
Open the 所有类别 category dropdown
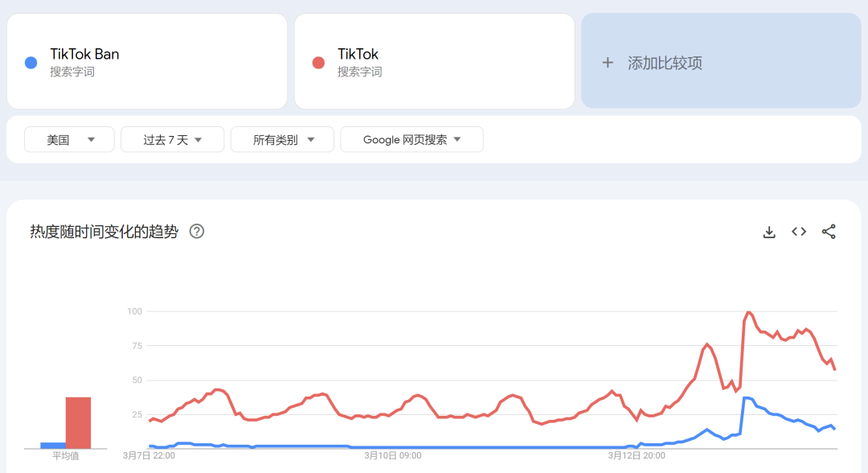pos(281,140)
